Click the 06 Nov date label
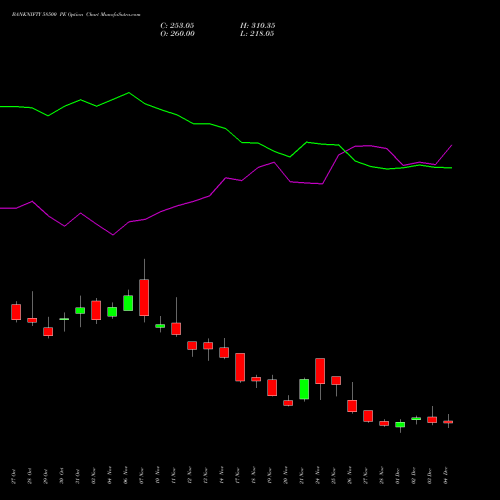 click(125, 476)
